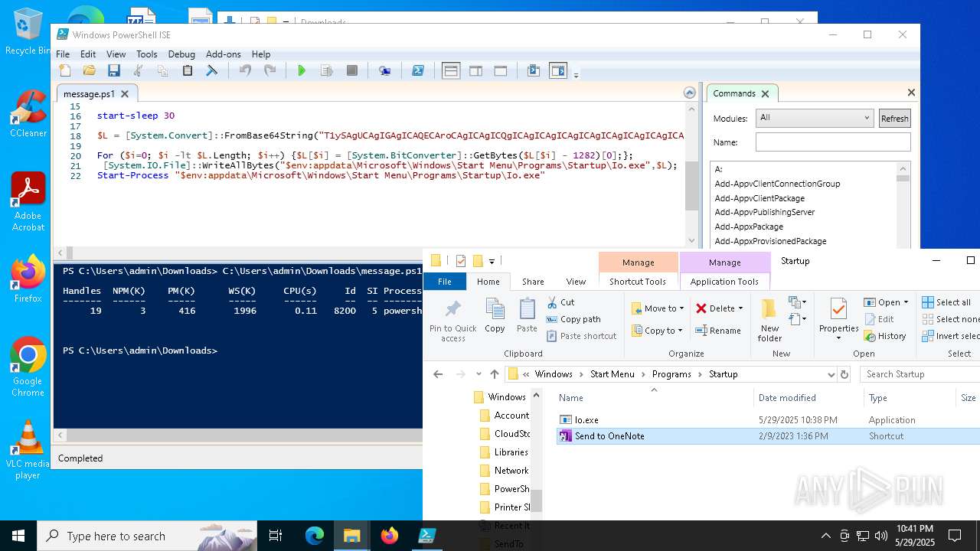Click Copy path in the Clipboard group
The image size is (980, 551).
pos(573,319)
